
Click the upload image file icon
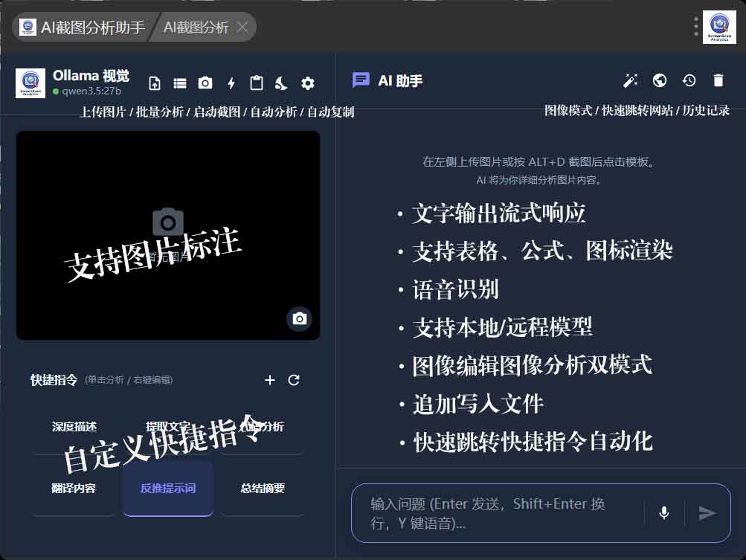coord(155,83)
